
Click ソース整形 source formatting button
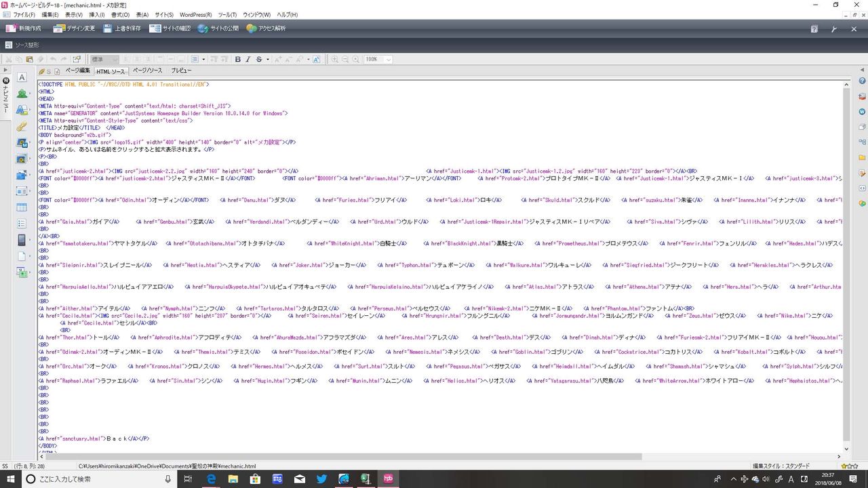tap(23, 45)
